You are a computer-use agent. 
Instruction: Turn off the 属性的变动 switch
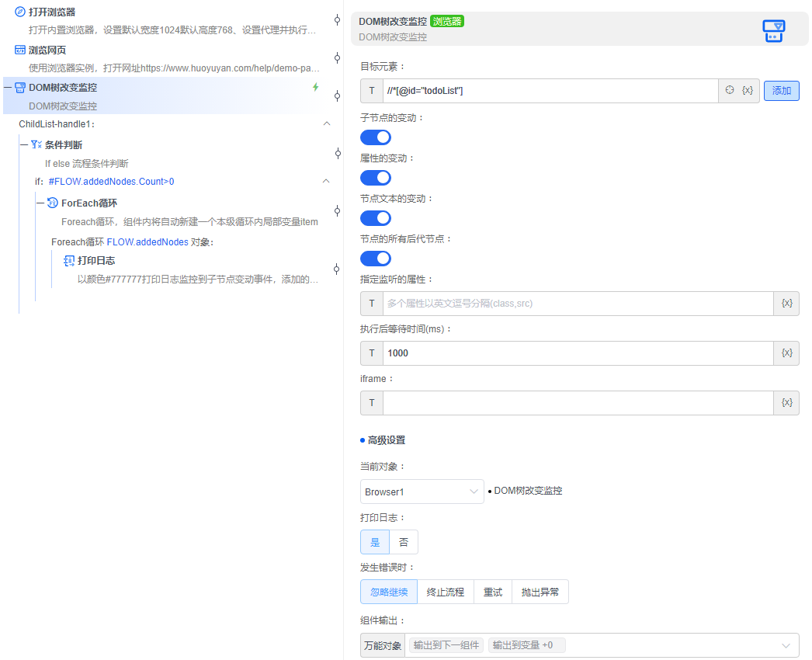[x=376, y=178]
